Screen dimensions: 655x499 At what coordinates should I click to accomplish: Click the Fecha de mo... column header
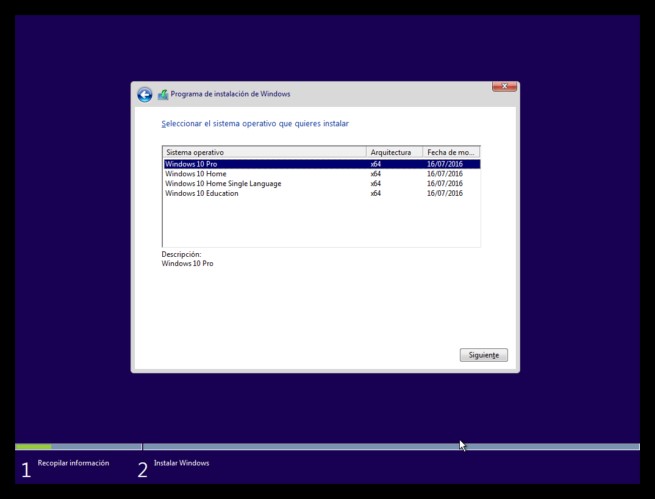coord(451,152)
